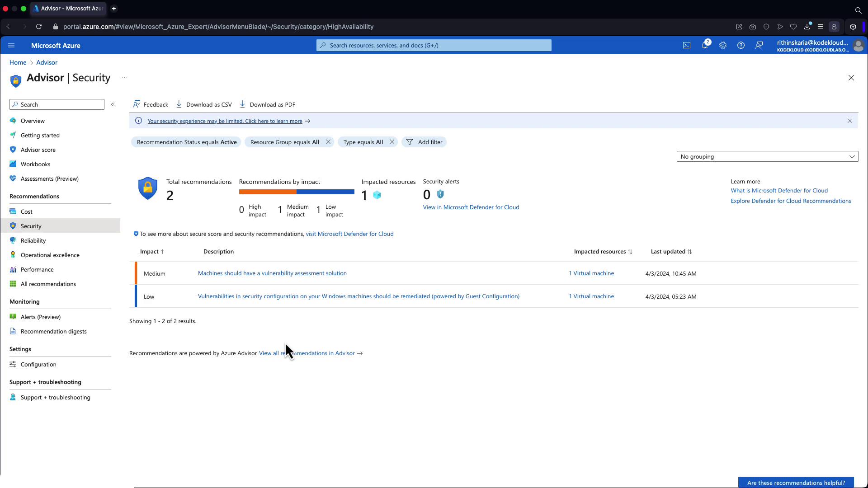This screenshot has height=488, width=868.
Task: Click the help question mark icon
Action: [741, 45]
